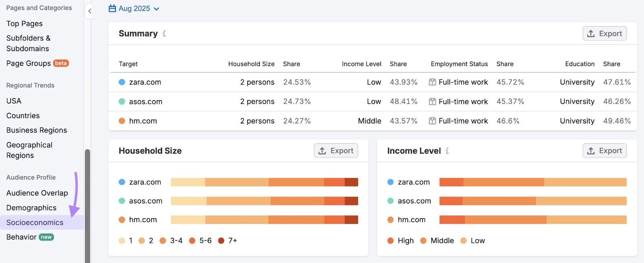Toggle the High income legend item
Screen dimensions: 644x263
tap(400, 241)
